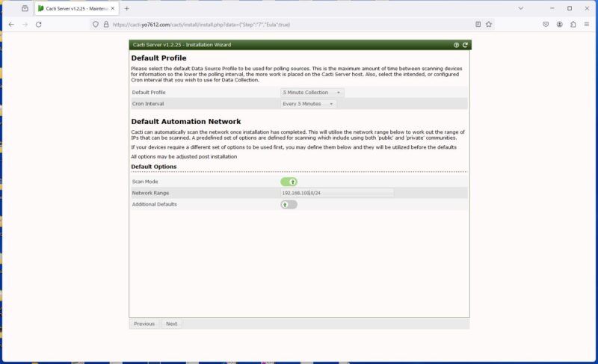
Task: Click the Additional Defaults label
Action: click(155, 205)
